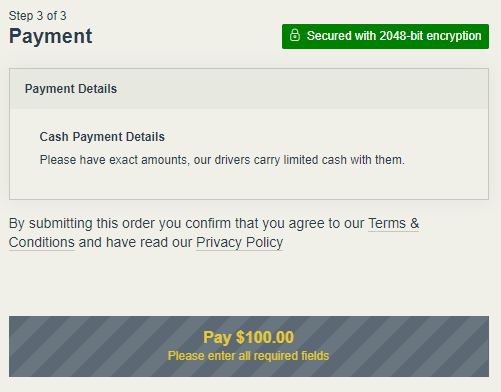Image resolution: width=501 pixels, height=392 pixels.
Task: Open the Privacy Policy link
Action: click(x=239, y=242)
